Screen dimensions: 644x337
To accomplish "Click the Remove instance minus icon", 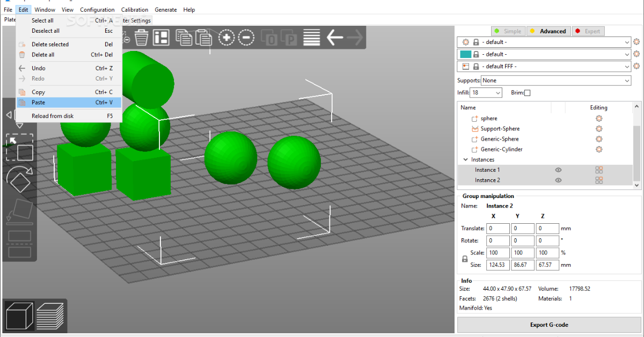I will click(246, 38).
